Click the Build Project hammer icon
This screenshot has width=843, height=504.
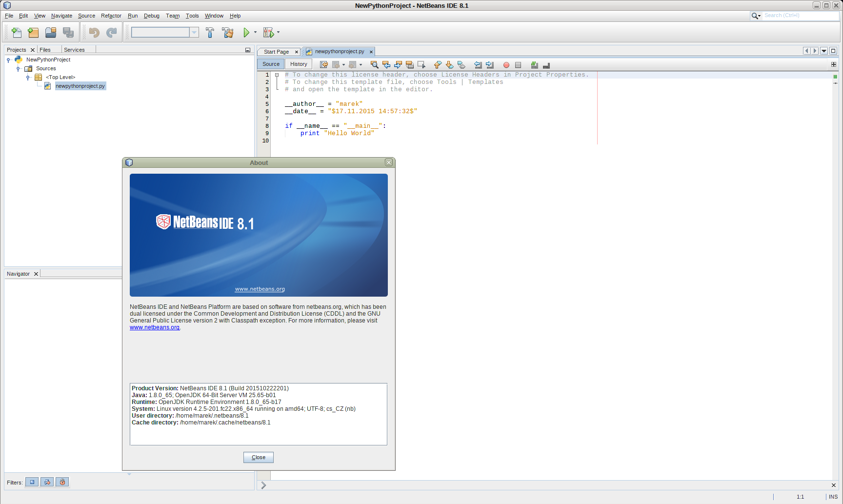tap(210, 33)
